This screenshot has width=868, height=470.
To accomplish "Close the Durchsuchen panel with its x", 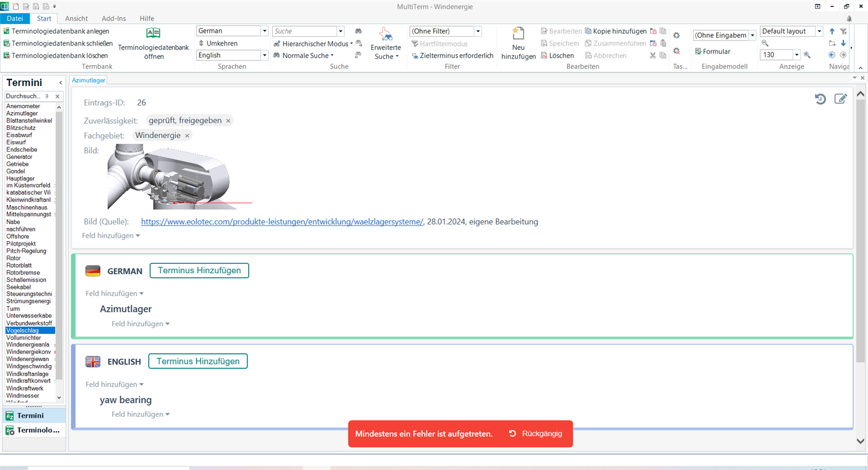I will pyautogui.click(x=57, y=96).
